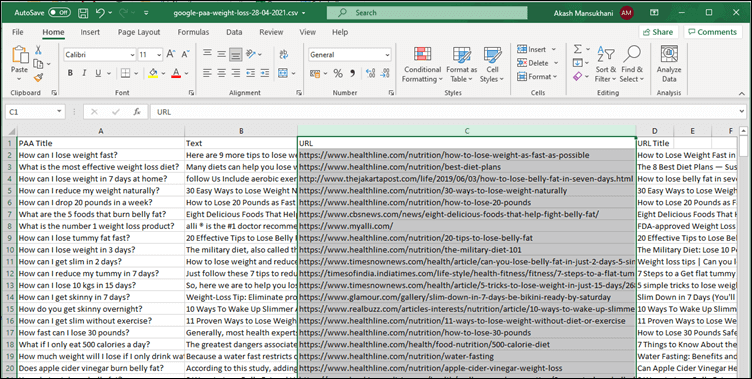Click the Search box in title bar
Viewport: 752px width, 379px height.
pos(427,13)
